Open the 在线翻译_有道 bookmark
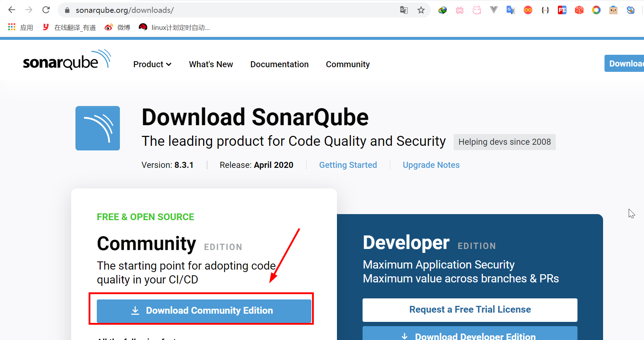Image resolution: width=644 pixels, height=340 pixels. click(x=69, y=27)
